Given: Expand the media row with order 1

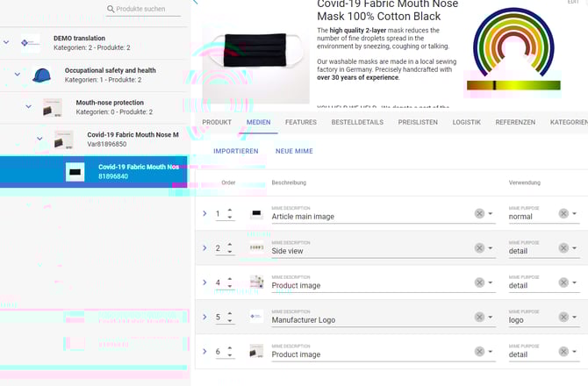Looking at the screenshot, I should click(204, 213).
